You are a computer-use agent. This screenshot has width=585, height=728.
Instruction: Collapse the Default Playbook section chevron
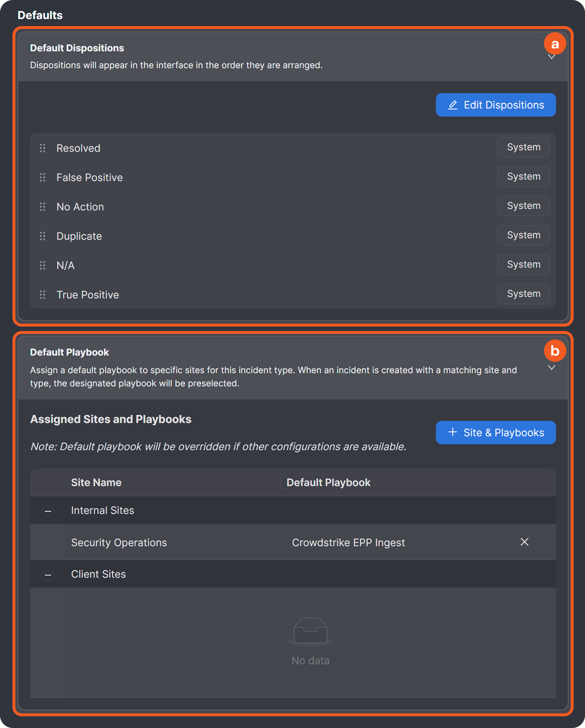pyautogui.click(x=551, y=368)
